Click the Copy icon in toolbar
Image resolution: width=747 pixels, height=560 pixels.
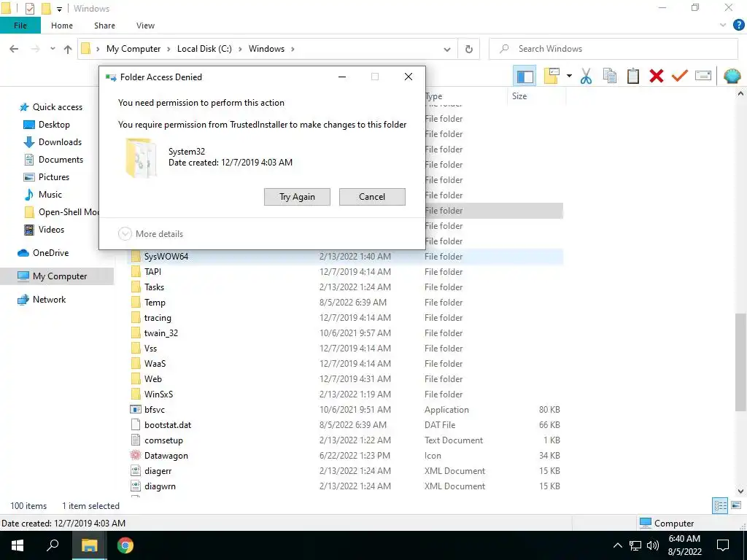(x=609, y=76)
